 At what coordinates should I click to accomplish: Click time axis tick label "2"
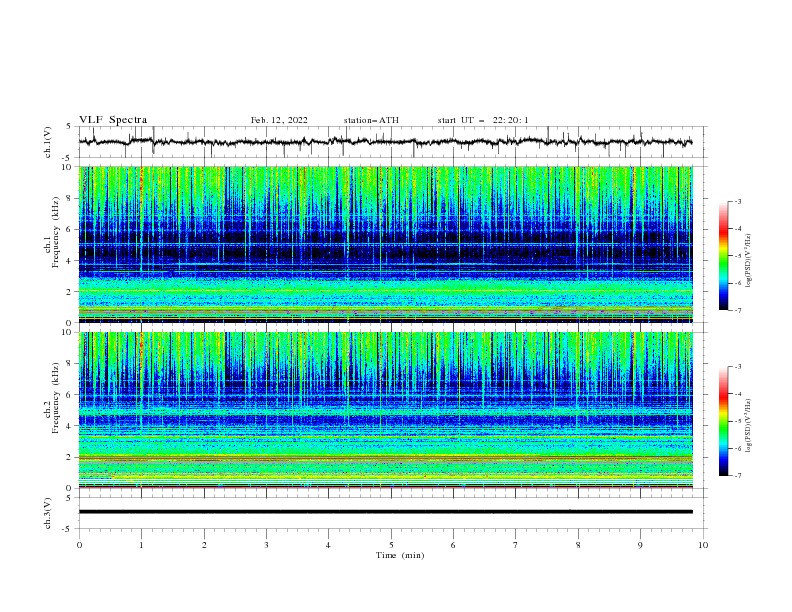coord(204,545)
